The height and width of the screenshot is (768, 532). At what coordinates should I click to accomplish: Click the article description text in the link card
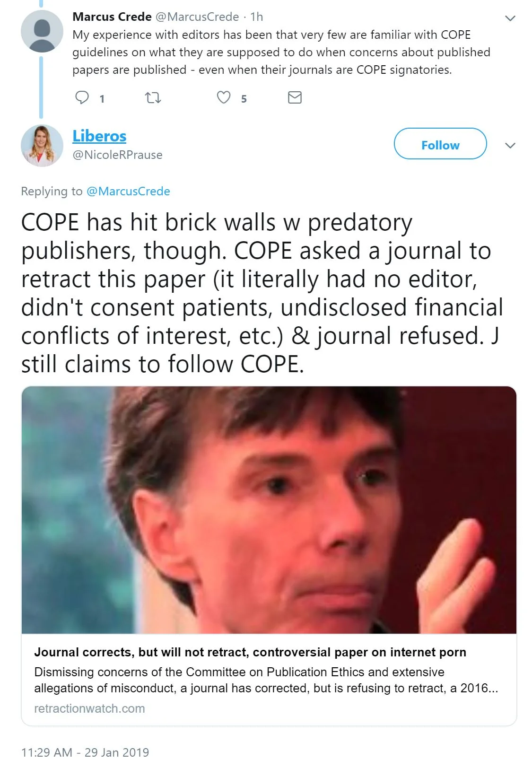(x=266, y=680)
